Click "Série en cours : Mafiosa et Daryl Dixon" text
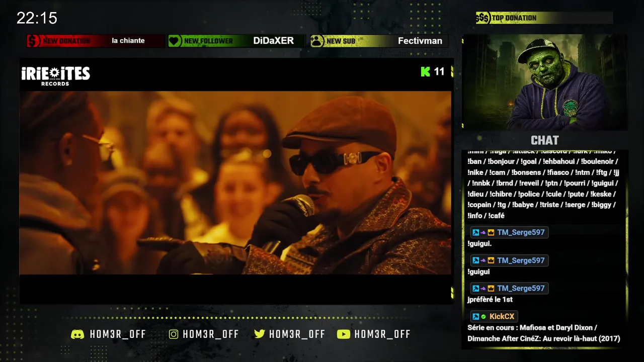The image size is (644, 362). click(x=530, y=328)
